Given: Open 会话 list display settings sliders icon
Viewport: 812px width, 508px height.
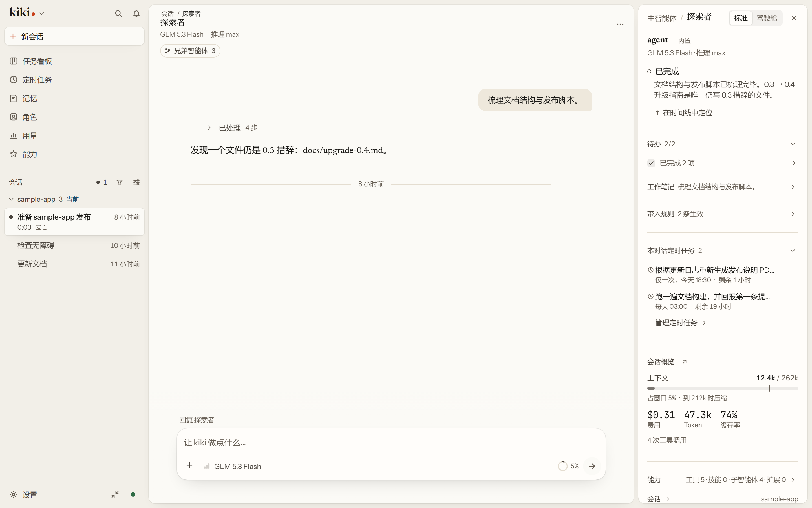Looking at the screenshot, I should 136,182.
